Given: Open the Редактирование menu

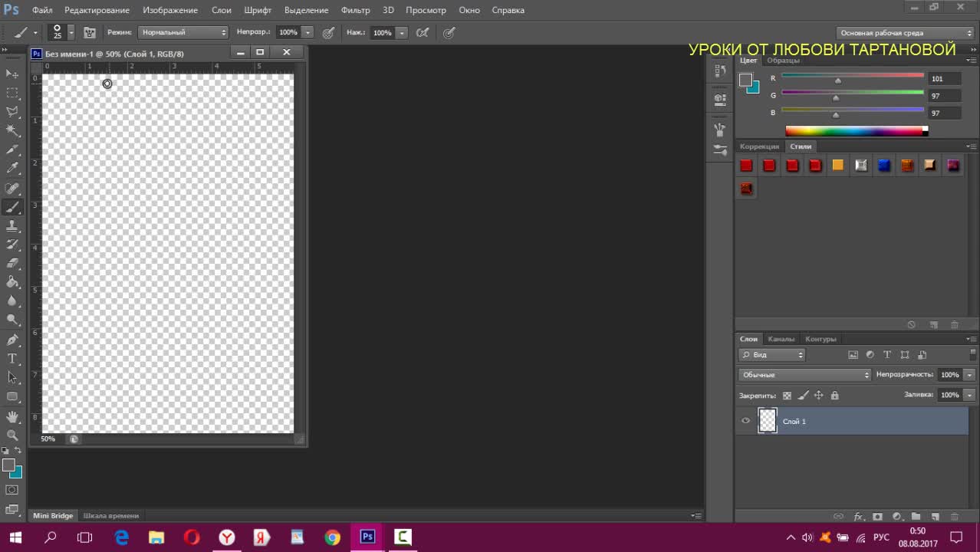Looking at the screenshot, I should tap(97, 10).
